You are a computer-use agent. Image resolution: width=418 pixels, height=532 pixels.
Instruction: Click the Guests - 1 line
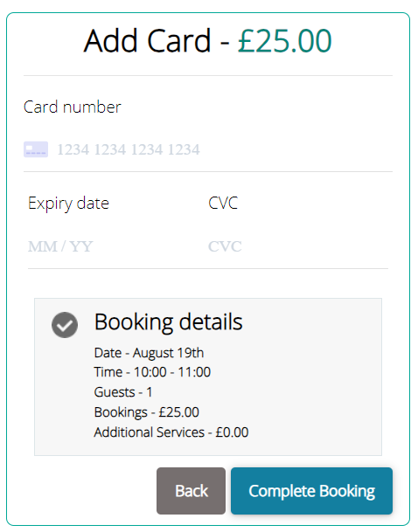click(123, 392)
